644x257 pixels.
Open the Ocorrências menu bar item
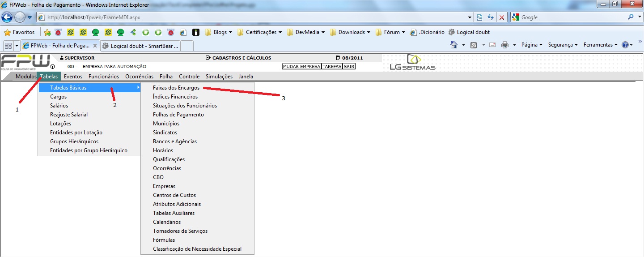(139, 77)
